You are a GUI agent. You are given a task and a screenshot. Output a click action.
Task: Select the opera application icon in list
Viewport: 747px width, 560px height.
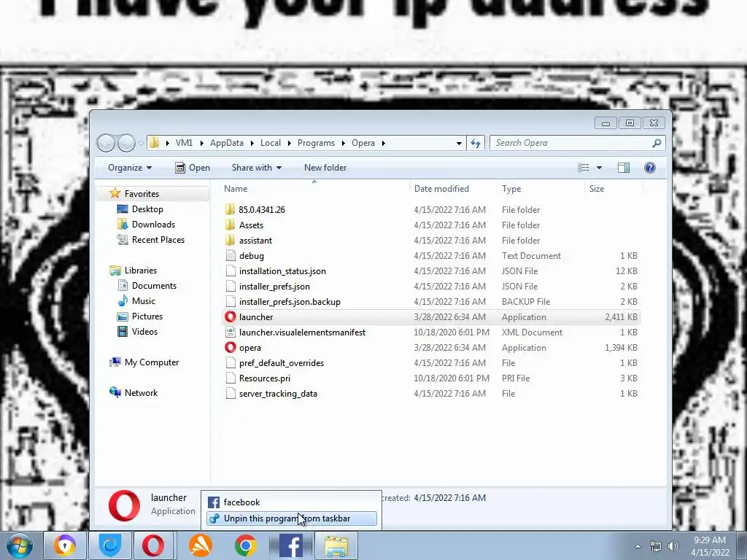pos(231,348)
